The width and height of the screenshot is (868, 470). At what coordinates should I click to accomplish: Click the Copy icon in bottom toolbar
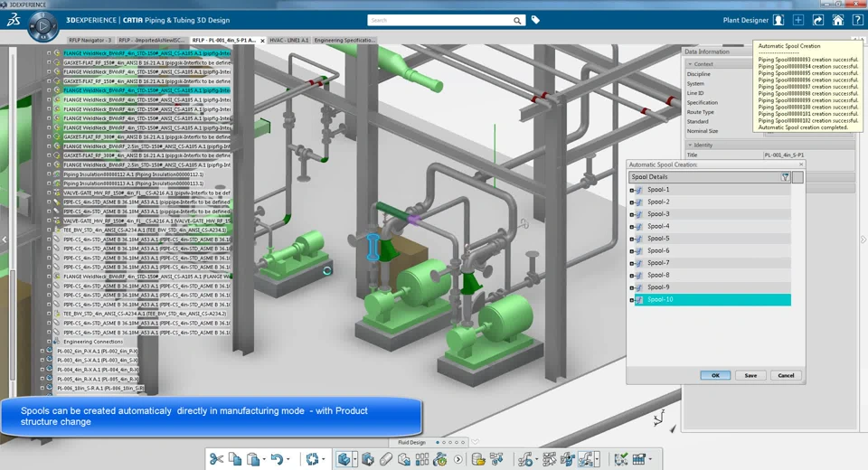pos(235,459)
